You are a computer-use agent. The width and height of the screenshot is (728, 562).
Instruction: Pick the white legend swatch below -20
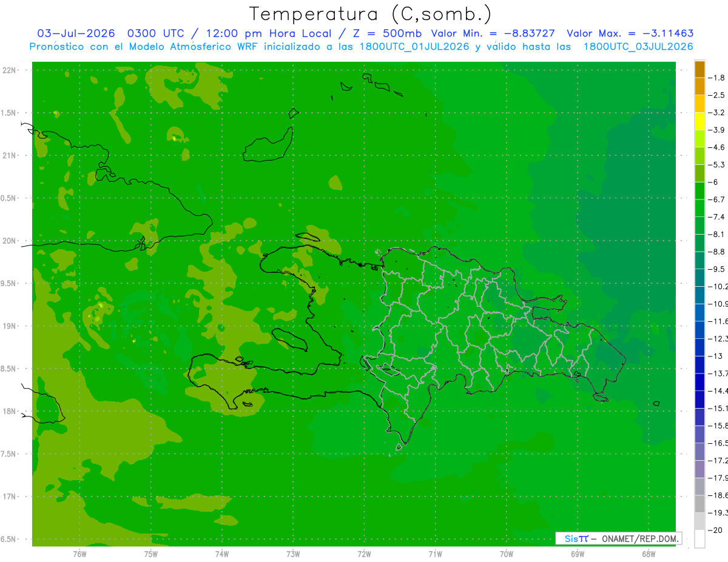coord(699,539)
